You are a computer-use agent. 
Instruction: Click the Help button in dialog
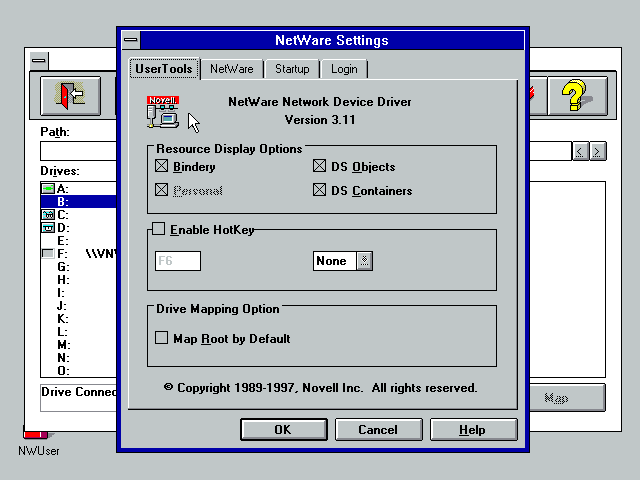point(473,429)
